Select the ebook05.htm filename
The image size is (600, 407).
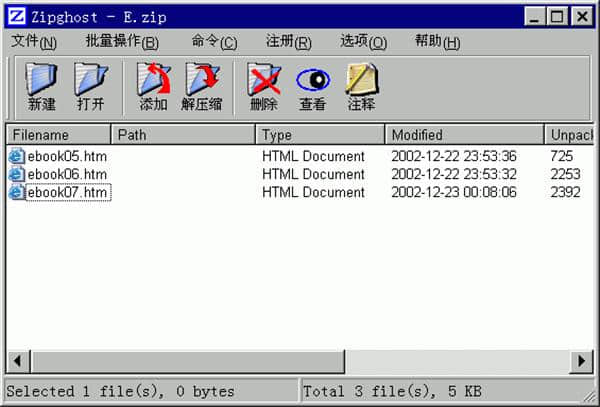(67, 156)
